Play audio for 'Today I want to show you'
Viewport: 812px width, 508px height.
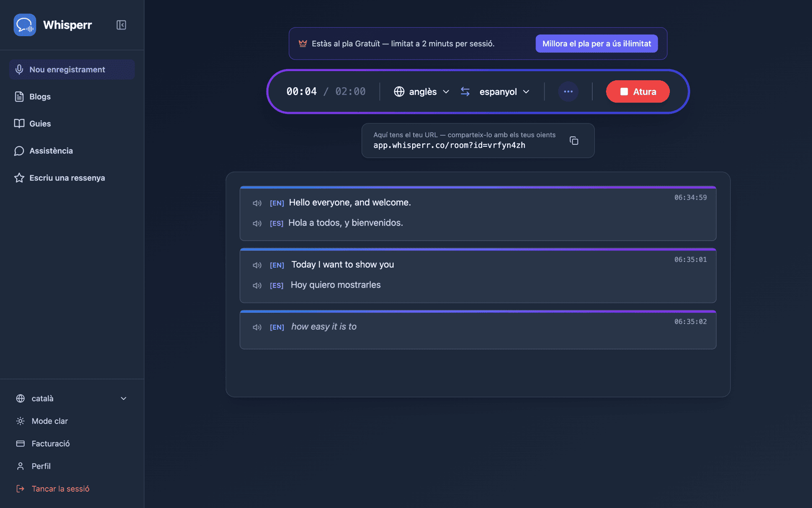click(x=257, y=265)
